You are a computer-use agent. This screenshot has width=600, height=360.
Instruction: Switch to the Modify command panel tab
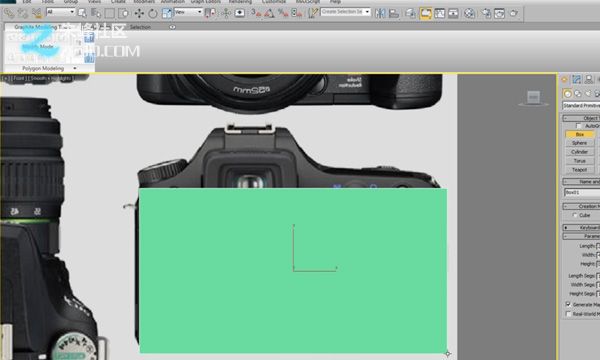coord(577,80)
